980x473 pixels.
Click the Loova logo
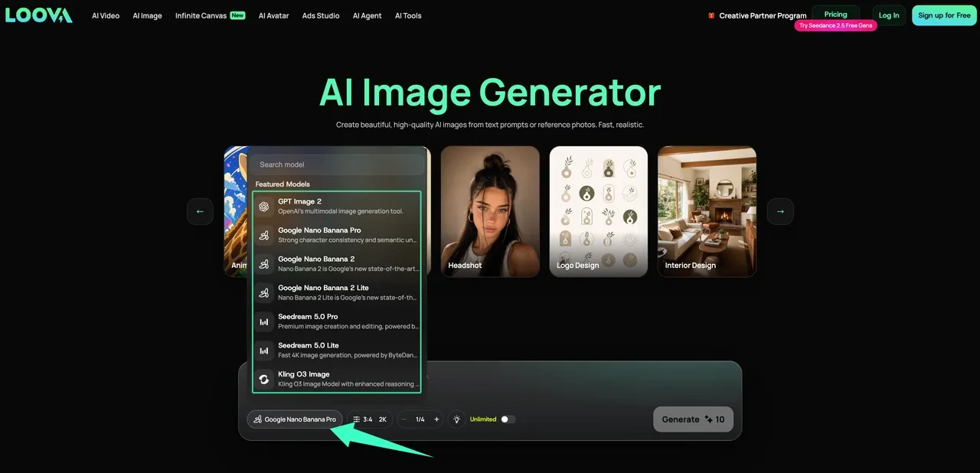pyautogui.click(x=38, y=15)
